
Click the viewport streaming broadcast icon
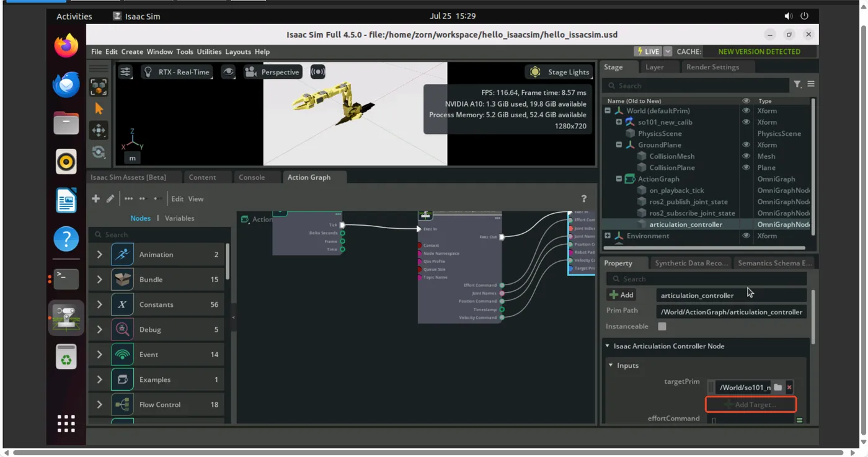317,72
